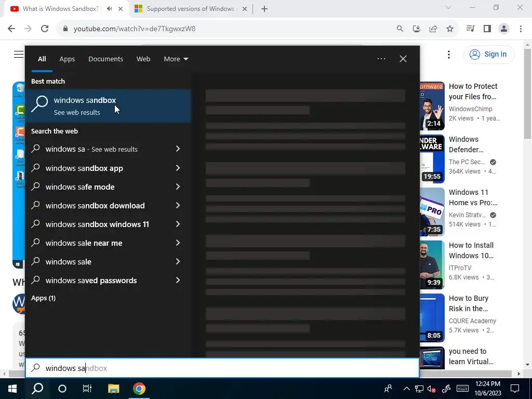The image size is (532, 399).
Task: Click the Chrome forward arrow
Action: click(28, 29)
